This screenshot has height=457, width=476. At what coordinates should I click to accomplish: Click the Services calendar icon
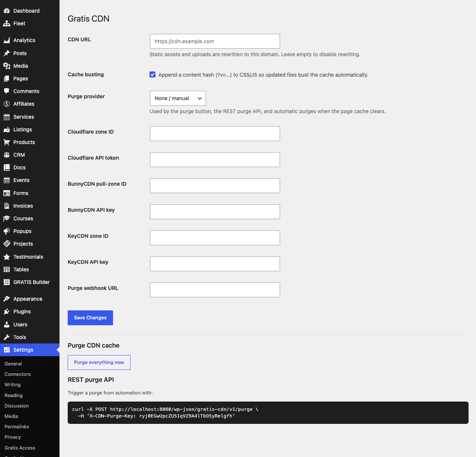click(x=7, y=117)
